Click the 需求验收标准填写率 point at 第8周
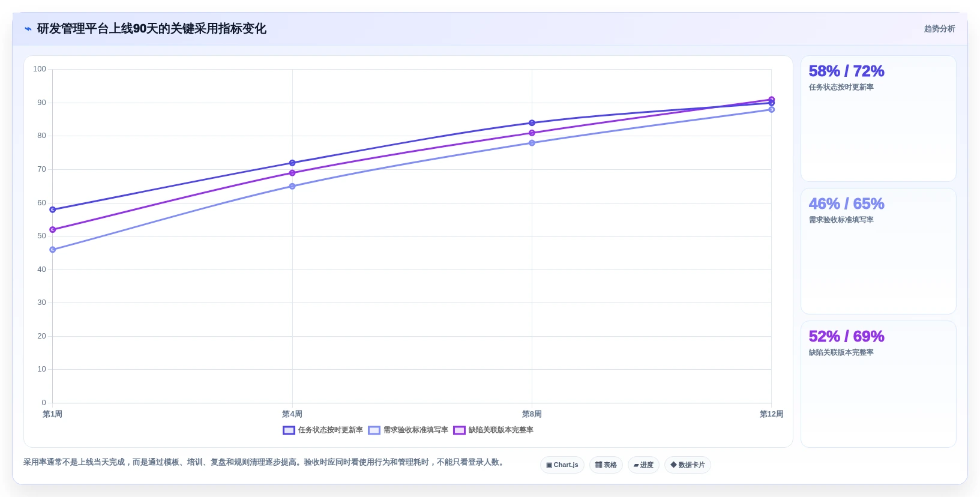The height and width of the screenshot is (497, 980). point(532,143)
